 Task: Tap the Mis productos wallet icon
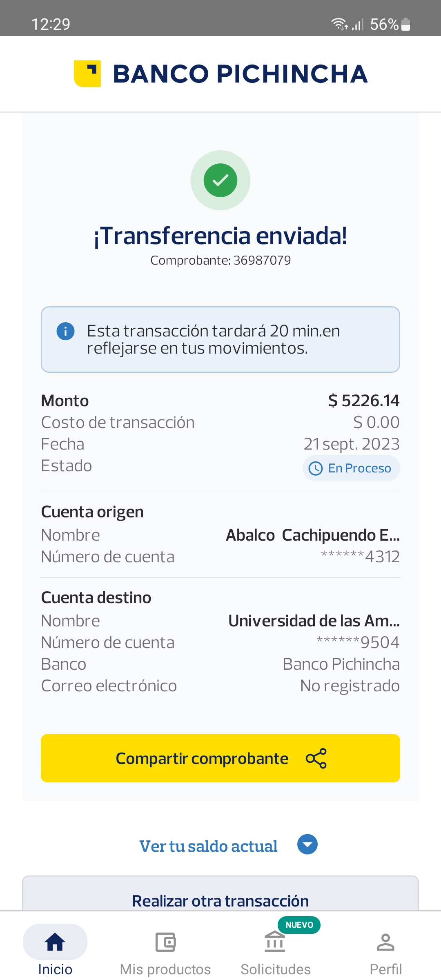coord(165,942)
